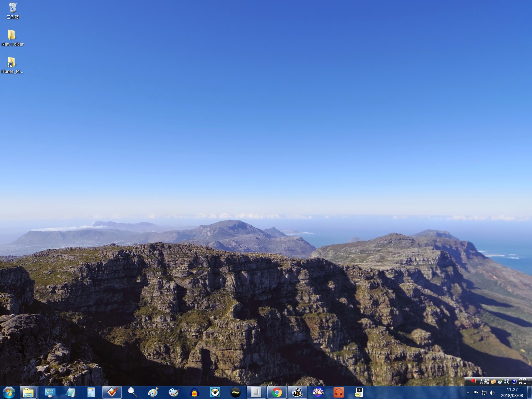Toggle CAPS lock on the language bar
The height and width of the screenshot is (399, 532).
(522, 380)
